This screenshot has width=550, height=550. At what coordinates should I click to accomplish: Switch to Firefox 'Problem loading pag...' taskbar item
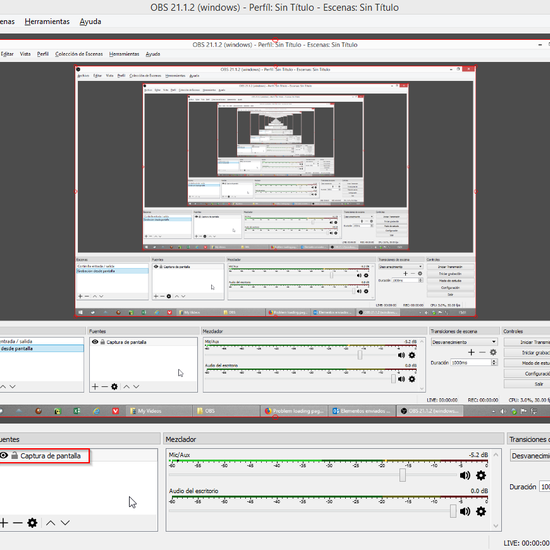[x=294, y=411]
